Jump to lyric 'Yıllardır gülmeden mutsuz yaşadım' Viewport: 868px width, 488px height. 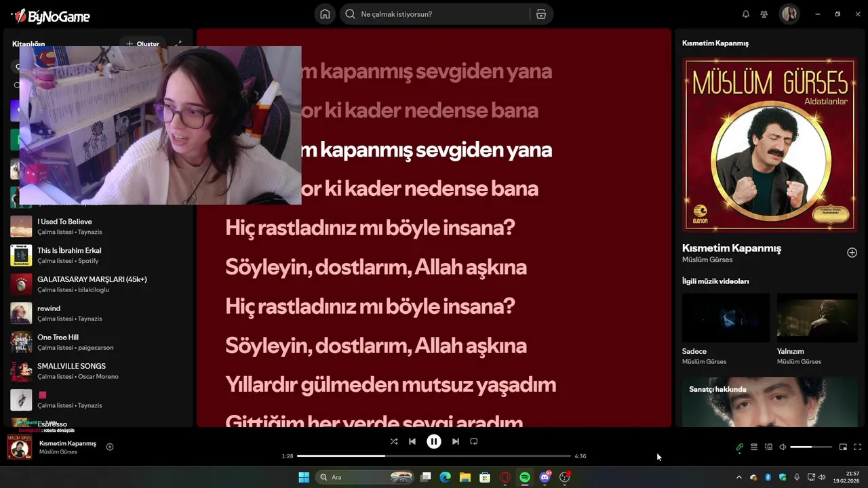tap(391, 385)
